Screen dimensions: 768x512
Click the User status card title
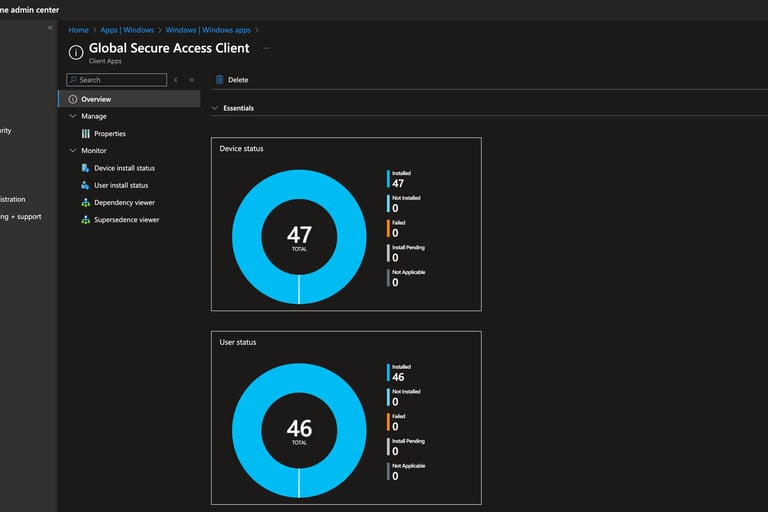(238, 342)
